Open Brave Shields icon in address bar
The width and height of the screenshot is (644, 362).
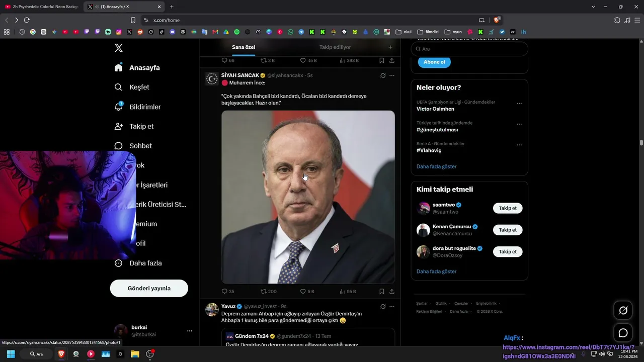coord(497,20)
